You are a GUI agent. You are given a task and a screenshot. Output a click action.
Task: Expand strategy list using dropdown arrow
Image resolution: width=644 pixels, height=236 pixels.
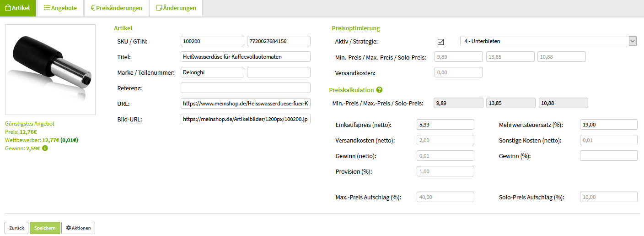pos(633,41)
